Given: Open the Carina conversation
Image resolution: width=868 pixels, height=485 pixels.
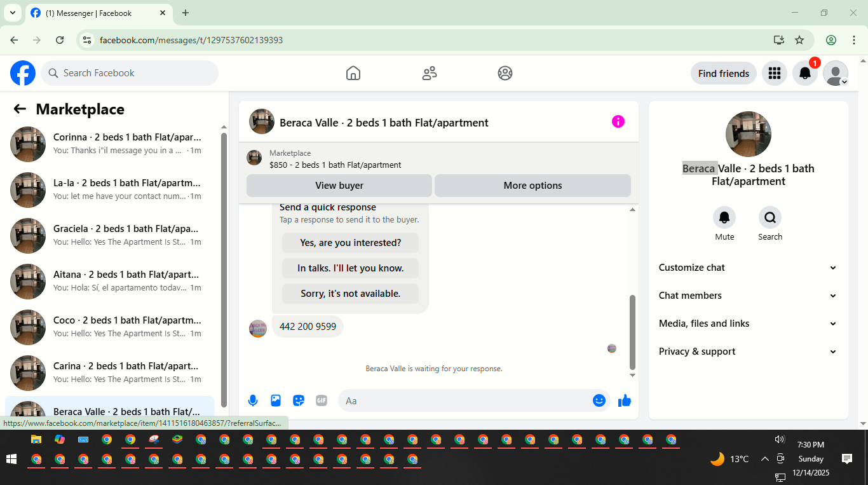Looking at the screenshot, I should (109, 373).
